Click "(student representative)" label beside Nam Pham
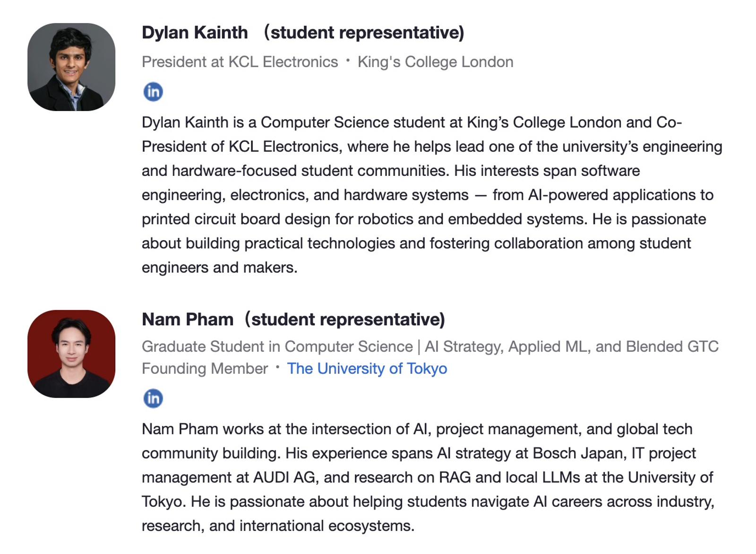The width and height of the screenshot is (756, 554). tap(345, 320)
